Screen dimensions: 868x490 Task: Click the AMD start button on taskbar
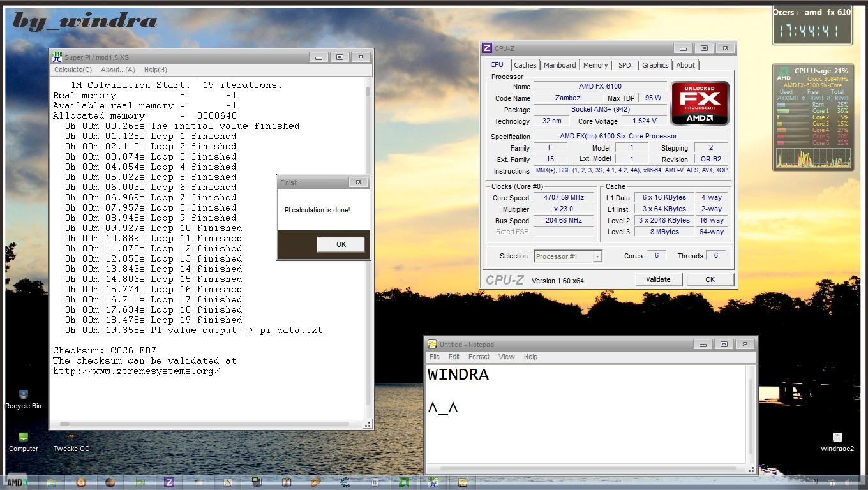coord(17,482)
